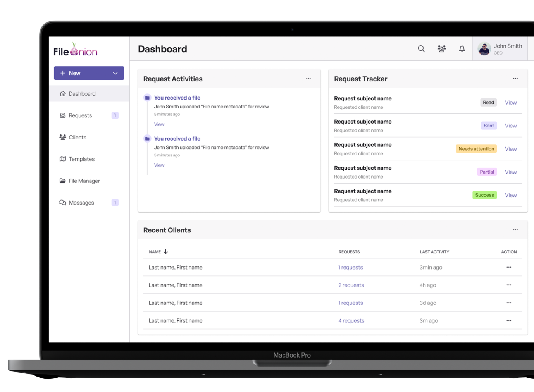This screenshot has width=534, height=392.
Task: Open second 'You received a file' title
Action: pos(177,139)
